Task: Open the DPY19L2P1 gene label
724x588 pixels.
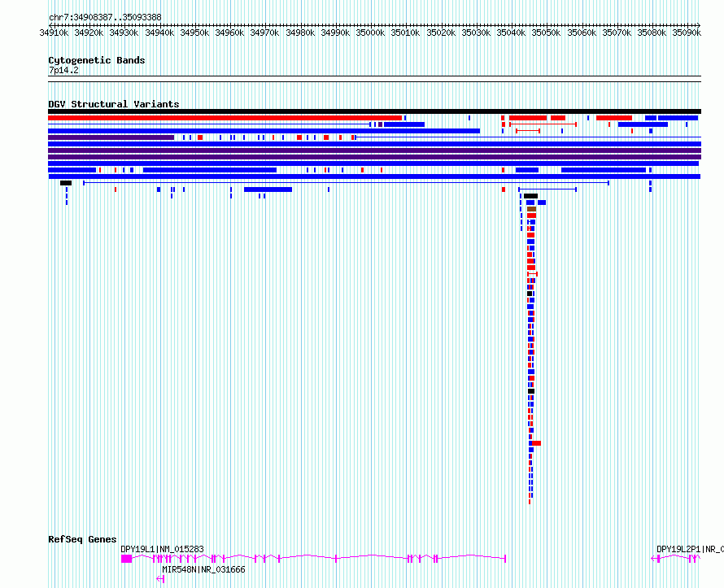Action: [x=690, y=549]
